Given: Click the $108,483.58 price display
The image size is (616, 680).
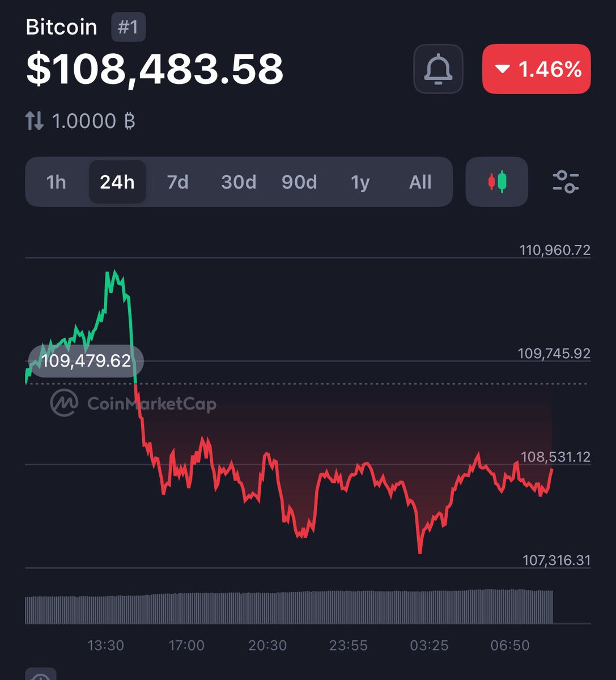Looking at the screenshot, I should click(155, 69).
